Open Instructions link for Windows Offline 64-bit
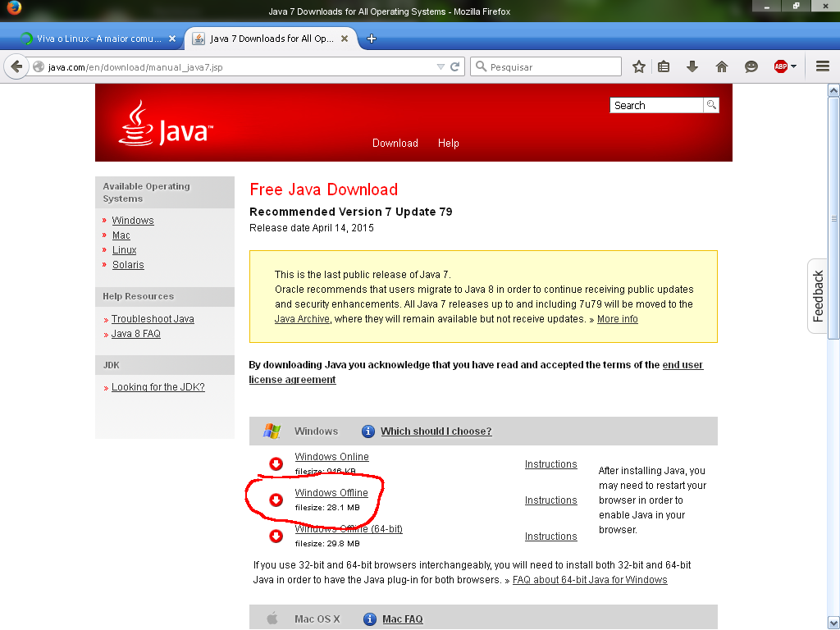This screenshot has width=840, height=630. tap(550, 536)
